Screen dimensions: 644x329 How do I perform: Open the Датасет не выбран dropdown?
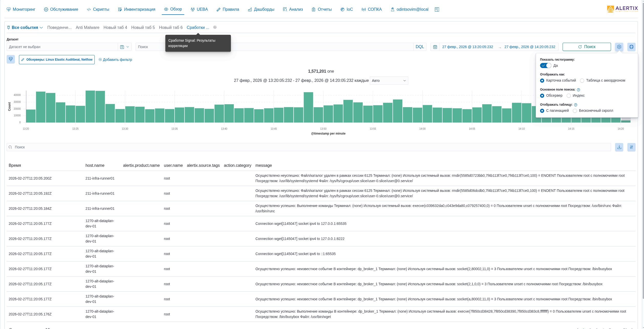(x=62, y=47)
